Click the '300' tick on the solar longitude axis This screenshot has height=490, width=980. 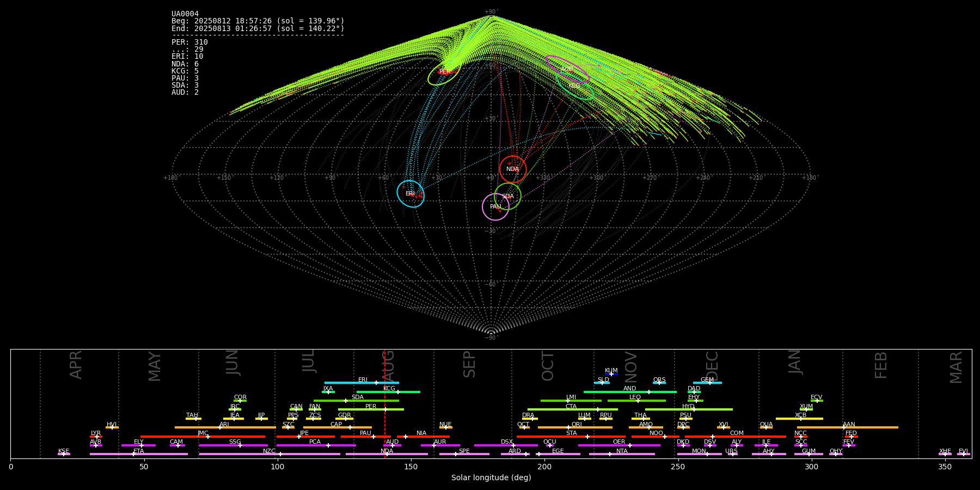[x=811, y=467]
